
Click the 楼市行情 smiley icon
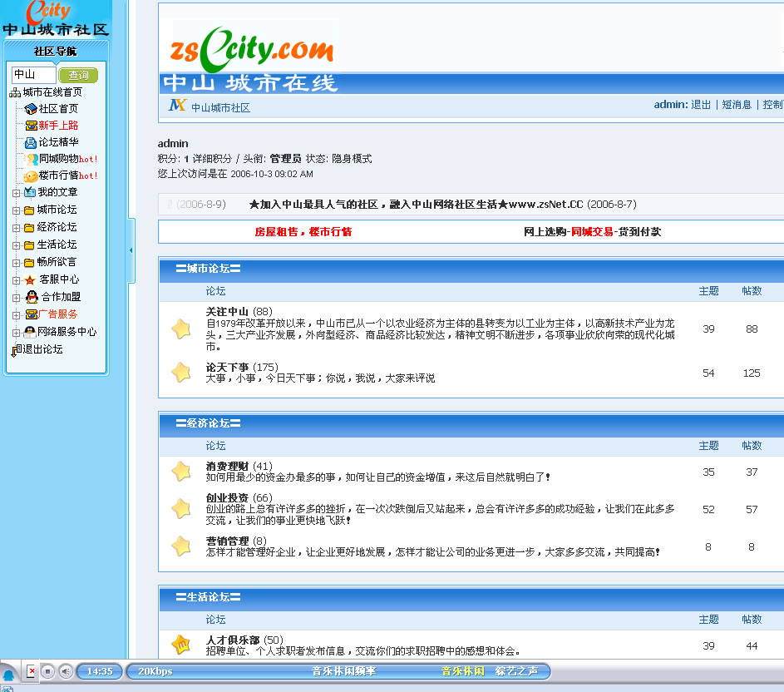tap(31, 175)
